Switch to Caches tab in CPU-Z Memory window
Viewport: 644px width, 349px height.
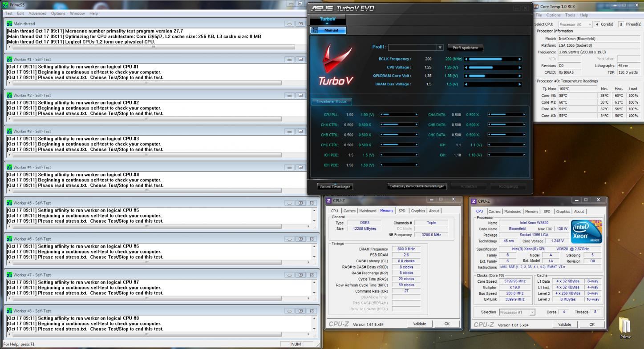(x=349, y=211)
